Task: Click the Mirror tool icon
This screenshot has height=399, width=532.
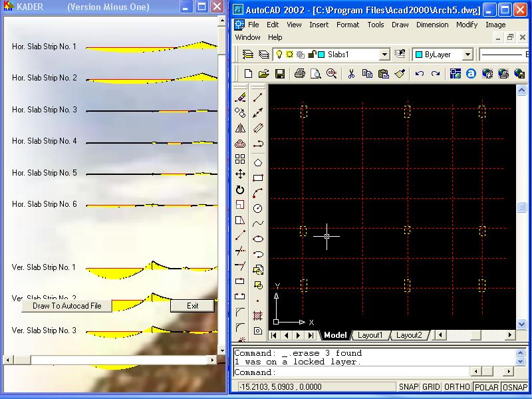Action: click(x=240, y=128)
